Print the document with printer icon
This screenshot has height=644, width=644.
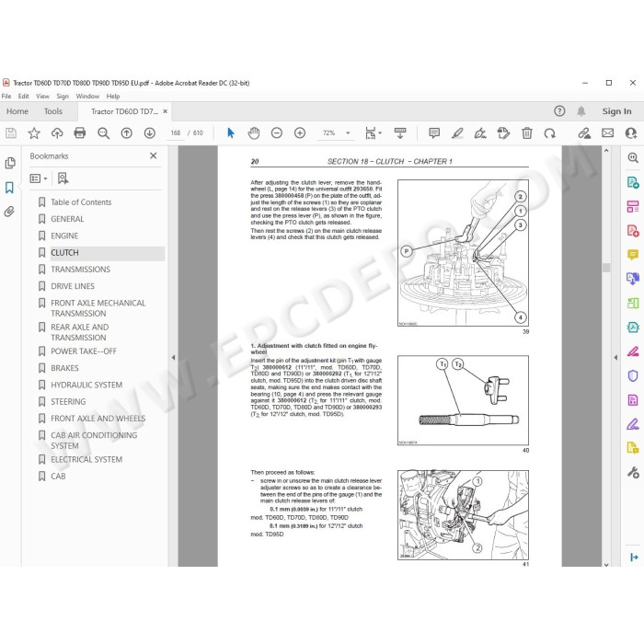80,132
